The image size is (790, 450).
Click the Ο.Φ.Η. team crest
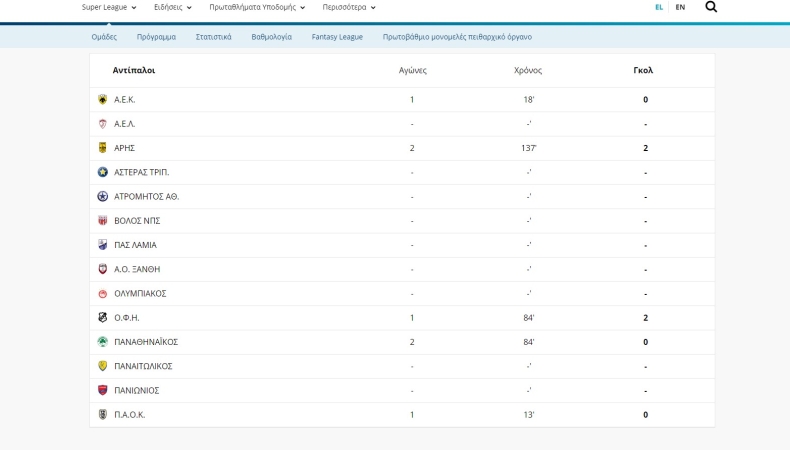coord(103,317)
